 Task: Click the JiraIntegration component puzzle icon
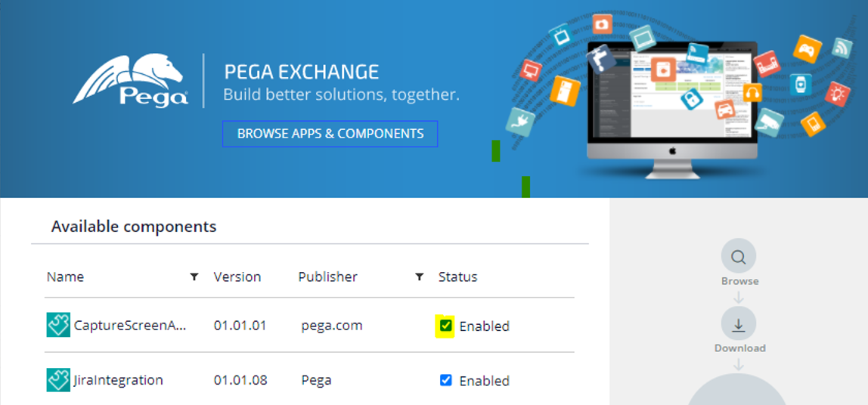coord(58,379)
